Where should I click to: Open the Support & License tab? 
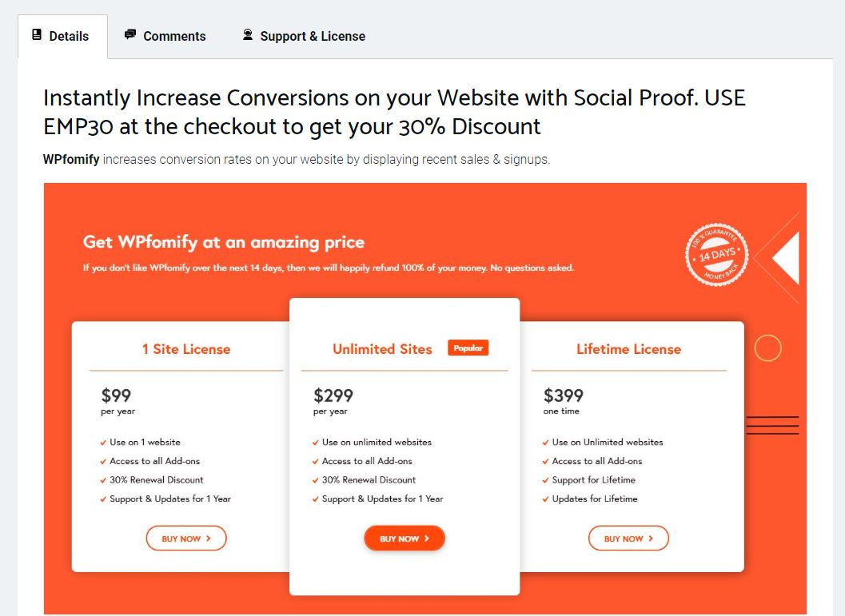pyautogui.click(x=304, y=36)
